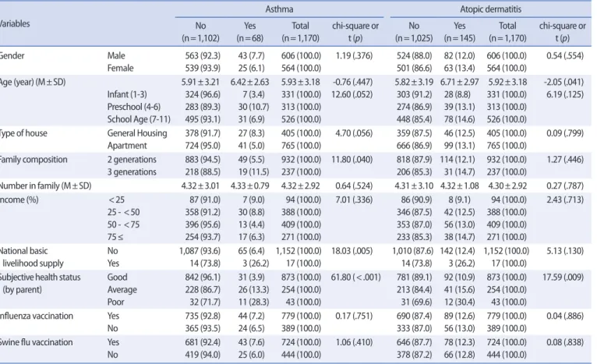This screenshot has height=364, width=597.
Task: Click the Atopic dermatitis column group header
Action: point(490,9)
